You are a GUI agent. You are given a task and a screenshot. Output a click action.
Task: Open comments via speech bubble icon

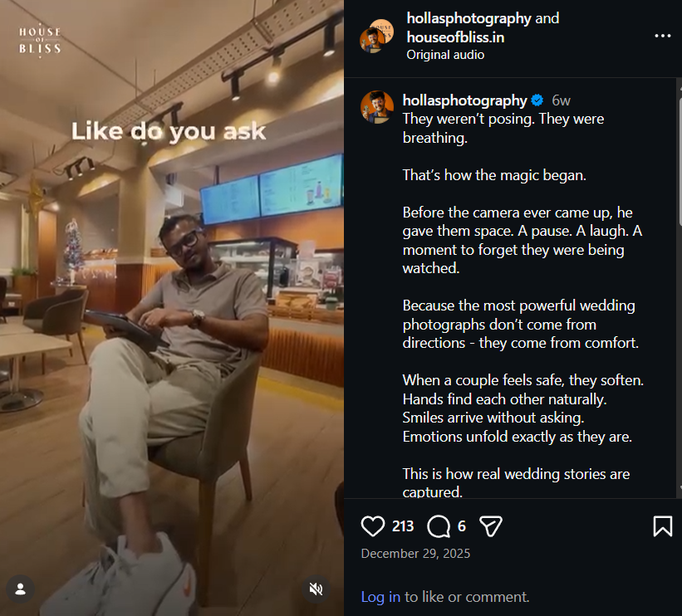[x=439, y=526]
